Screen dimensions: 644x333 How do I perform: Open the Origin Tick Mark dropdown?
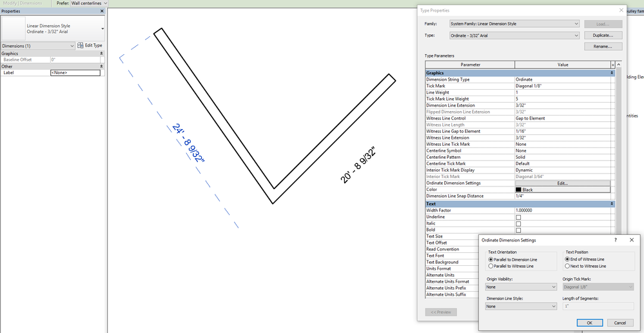pyautogui.click(x=598, y=287)
